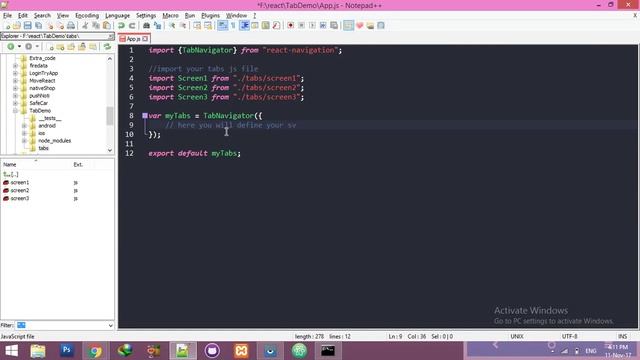This screenshot has width=640, height=360.
Task: Click the Paste clipboard toolbar icon
Action: (106, 26)
